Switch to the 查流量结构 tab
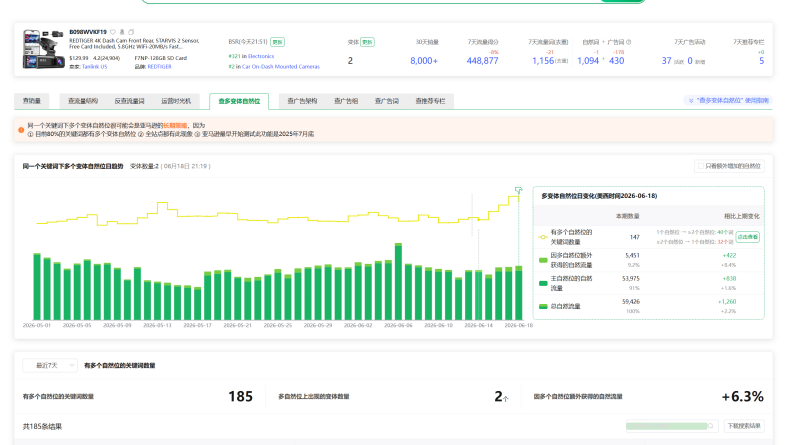The width and height of the screenshot is (790, 445). coord(83,101)
